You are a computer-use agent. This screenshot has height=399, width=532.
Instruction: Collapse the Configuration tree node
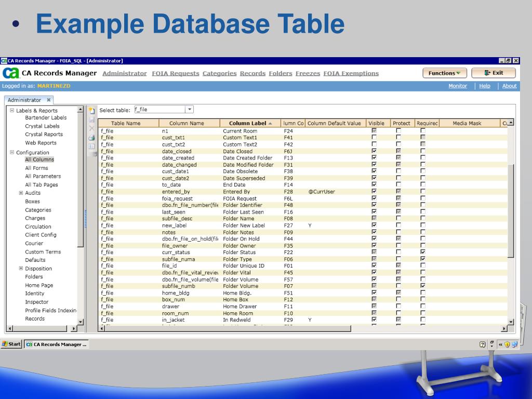12,152
